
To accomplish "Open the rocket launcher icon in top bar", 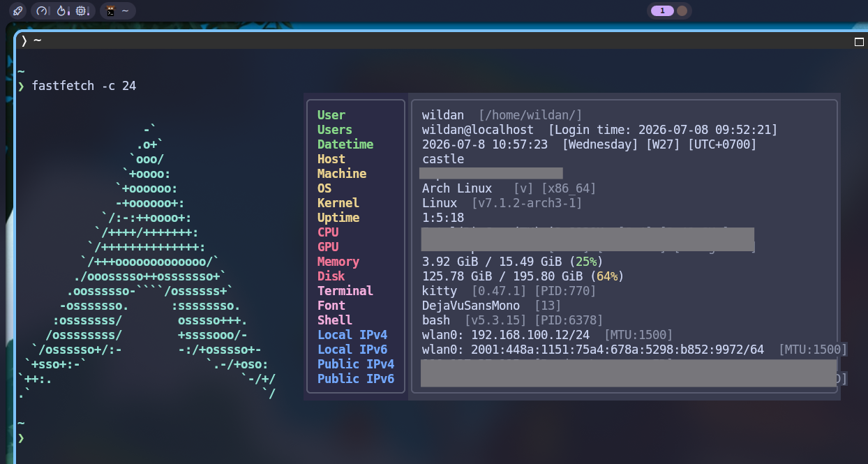I will [17, 10].
